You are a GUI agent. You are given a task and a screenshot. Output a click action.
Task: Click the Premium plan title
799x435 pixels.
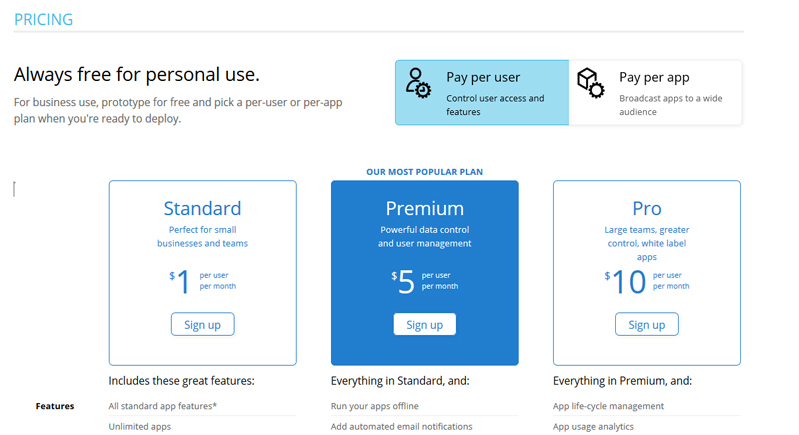(424, 208)
